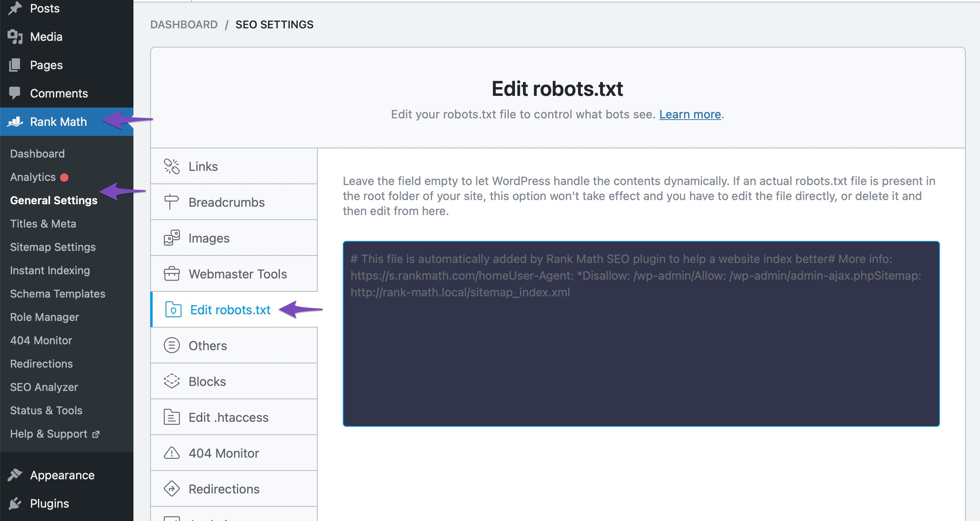Click the Edit robots.txt file icon

tap(173, 310)
